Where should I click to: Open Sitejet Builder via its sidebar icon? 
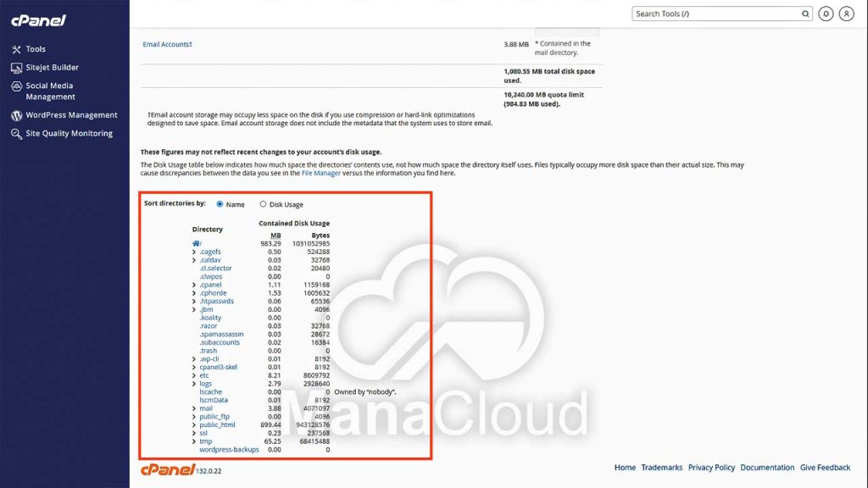(x=16, y=68)
